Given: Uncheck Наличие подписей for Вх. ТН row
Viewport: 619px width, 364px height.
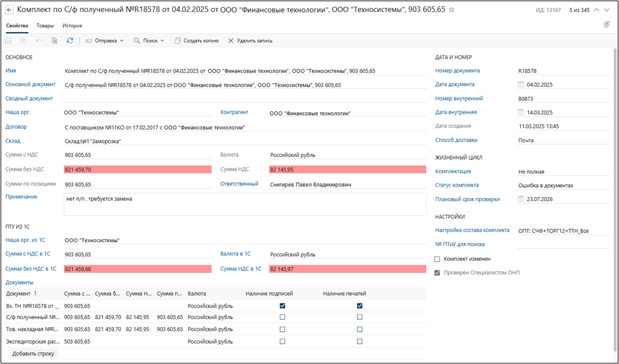Looking at the screenshot, I should pyautogui.click(x=282, y=306).
